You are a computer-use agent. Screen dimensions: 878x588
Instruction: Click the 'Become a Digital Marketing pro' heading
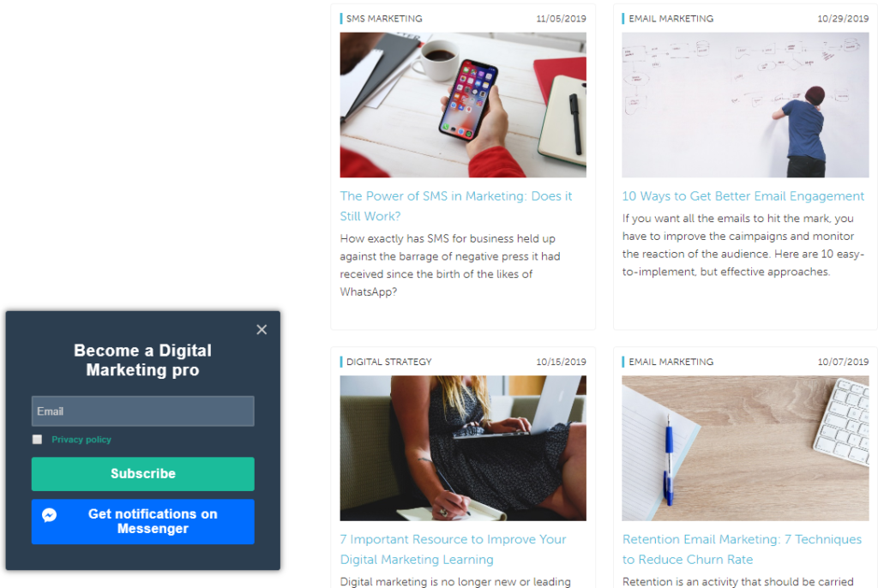pyautogui.click(x=143, y=360)
